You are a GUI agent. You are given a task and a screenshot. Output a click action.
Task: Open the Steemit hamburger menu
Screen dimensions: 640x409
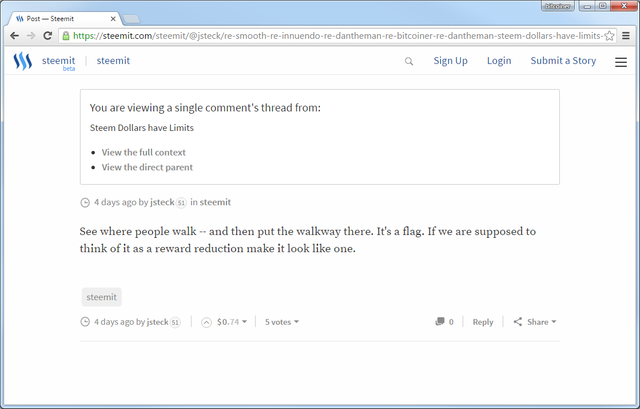[621, 62]
